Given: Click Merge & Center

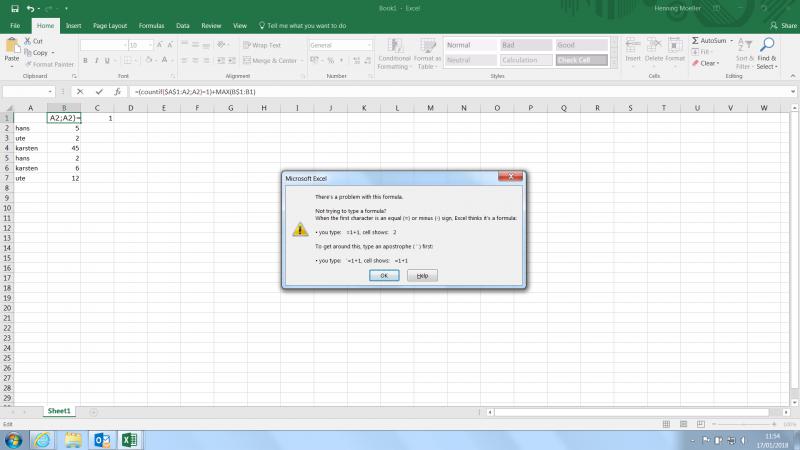Looking at the screenshot, I should pyautogui.click(x=270, y=60).
